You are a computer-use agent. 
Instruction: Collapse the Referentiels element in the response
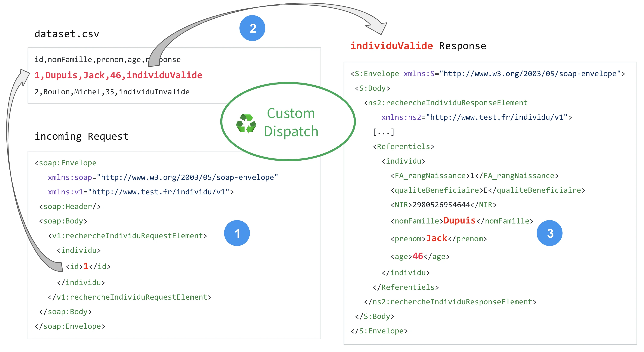click(x=404, y=147)
